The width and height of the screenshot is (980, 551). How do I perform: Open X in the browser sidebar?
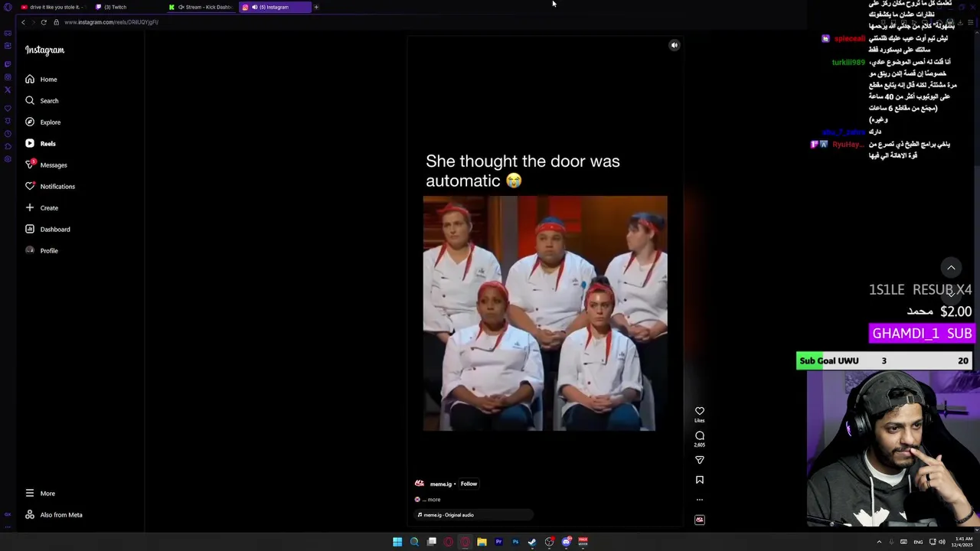(8, 90)
